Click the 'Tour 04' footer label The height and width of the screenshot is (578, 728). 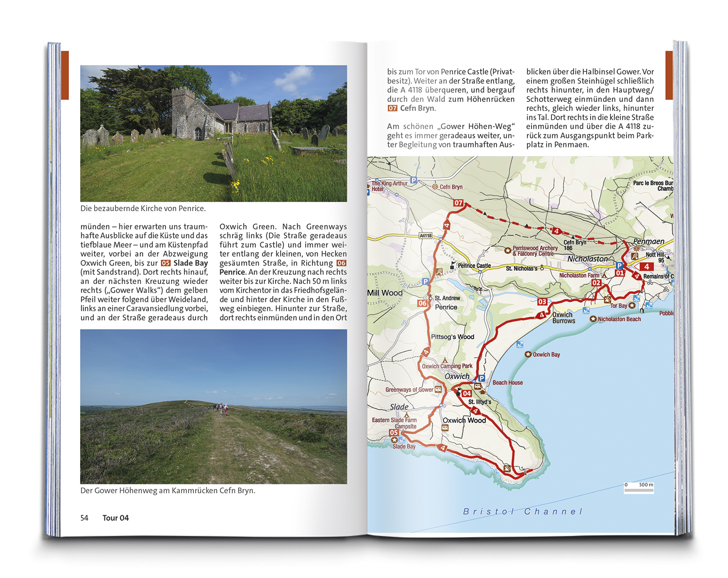point(116,518)
